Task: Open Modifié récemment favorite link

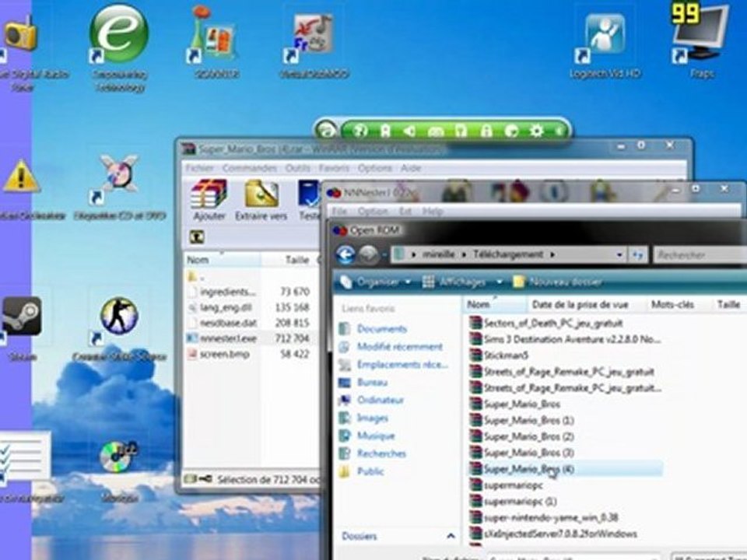Action: (x=400, y=347)
